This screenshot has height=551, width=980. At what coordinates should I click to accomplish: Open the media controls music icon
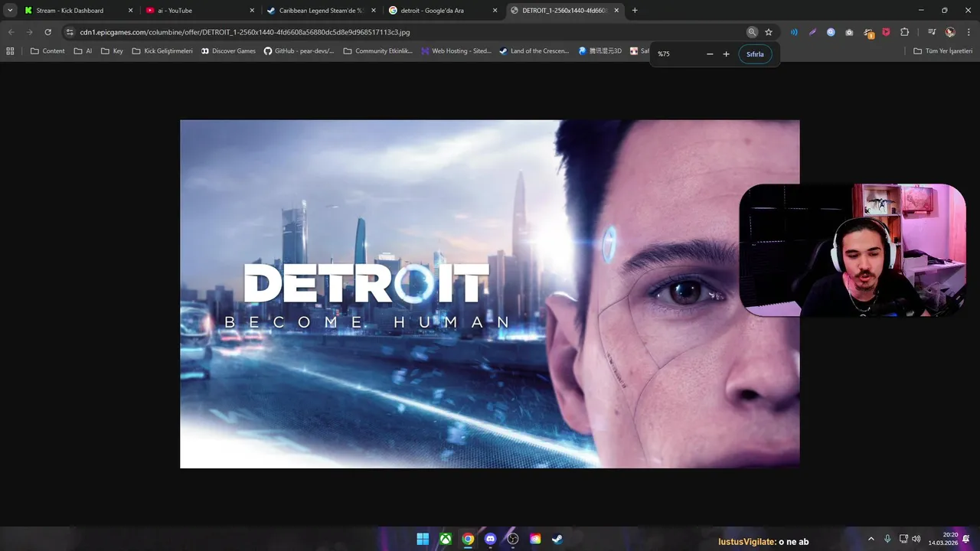click(x=931, y=32)
